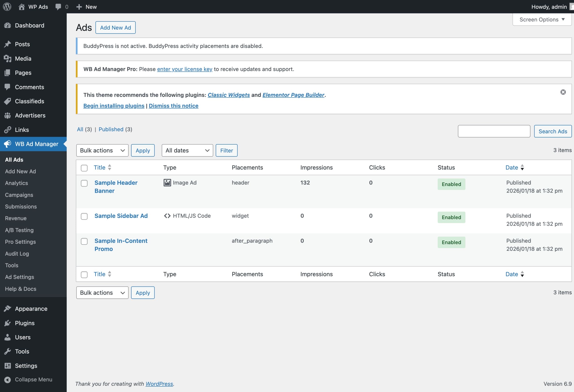Open the enter your license key link

click(x=185, y=69)
